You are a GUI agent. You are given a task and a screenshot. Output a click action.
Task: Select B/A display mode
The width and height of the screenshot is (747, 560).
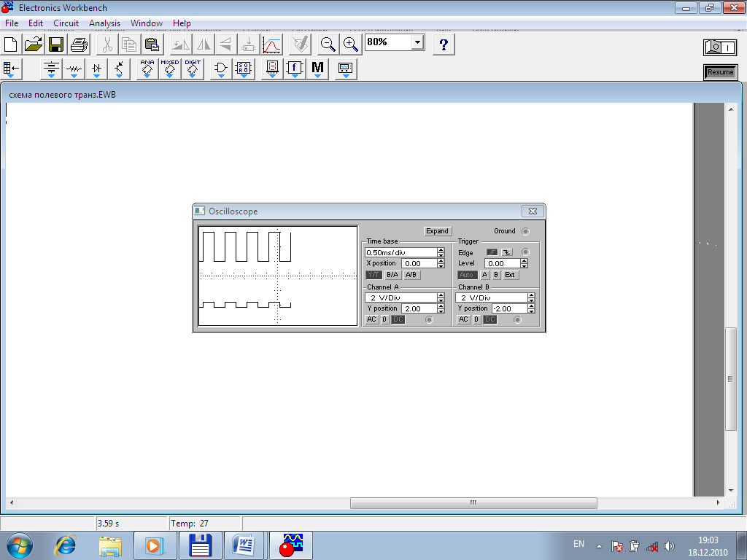tap(392, 275)
